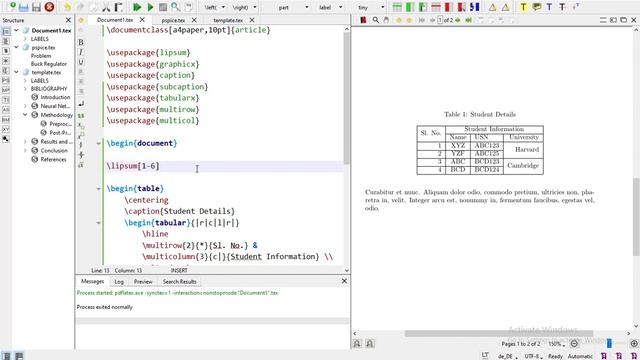This screenshot has height=360, width=640.
Task: Click the Remove table row red-lined icon
Action: (x=436, y=7)
